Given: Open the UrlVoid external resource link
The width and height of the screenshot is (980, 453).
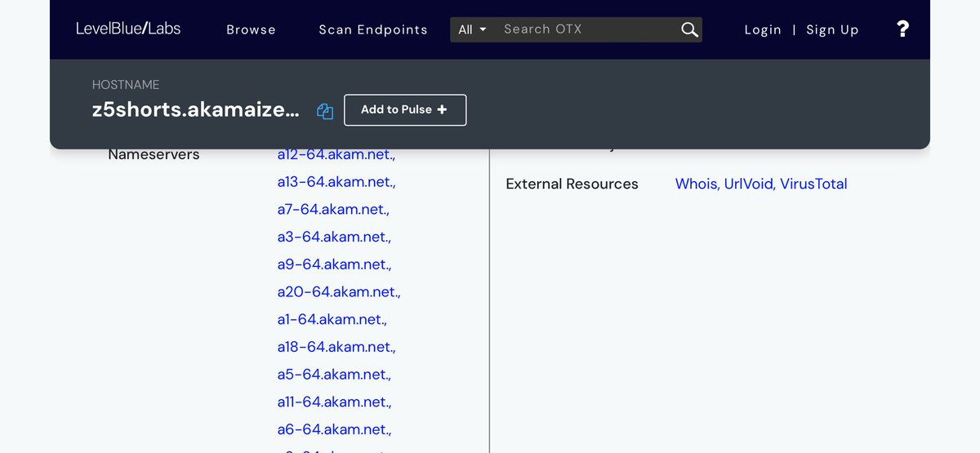Looking at the screenshot, I should (749, 184).
